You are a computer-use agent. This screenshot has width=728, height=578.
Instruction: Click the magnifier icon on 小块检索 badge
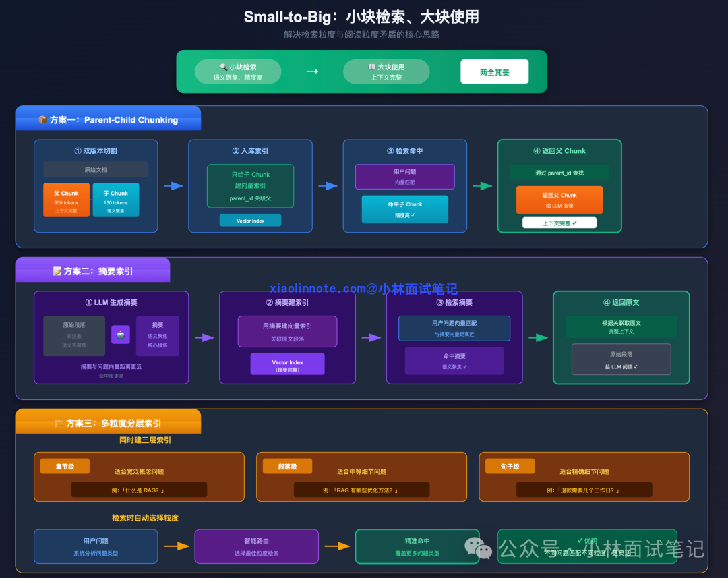coord(223,67)
